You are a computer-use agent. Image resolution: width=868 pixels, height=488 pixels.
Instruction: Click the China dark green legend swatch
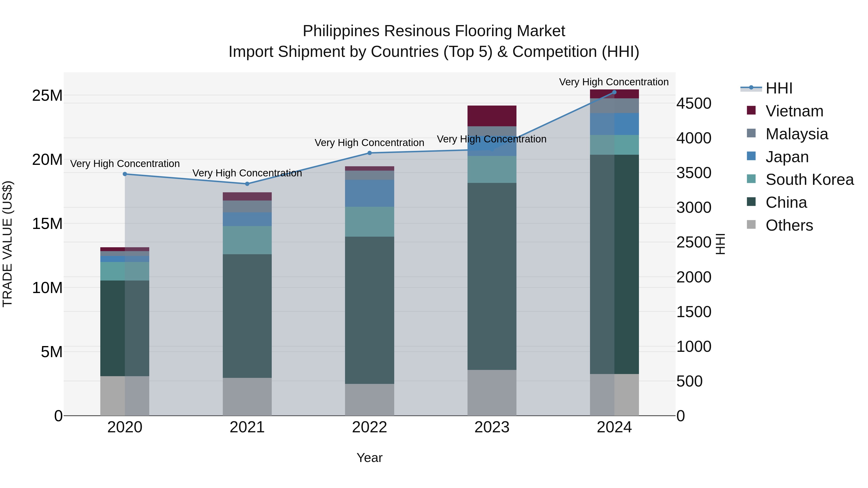[x=751, y=202]
